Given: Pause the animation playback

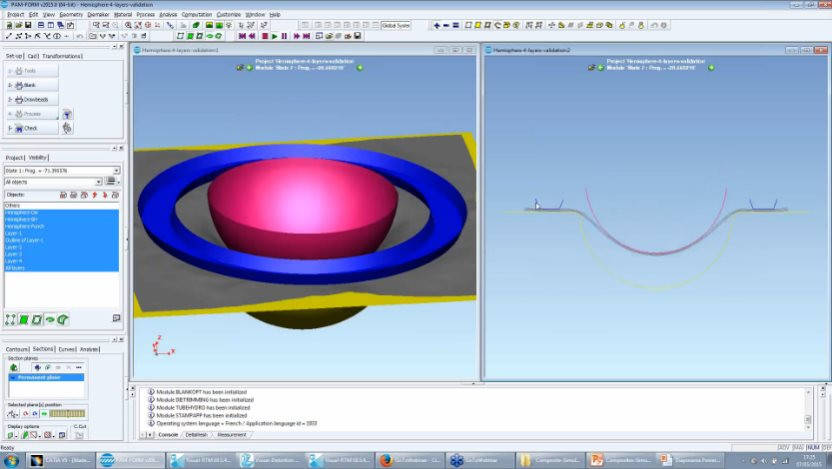Looking at the screenshot, I should (x=284, y=36).
